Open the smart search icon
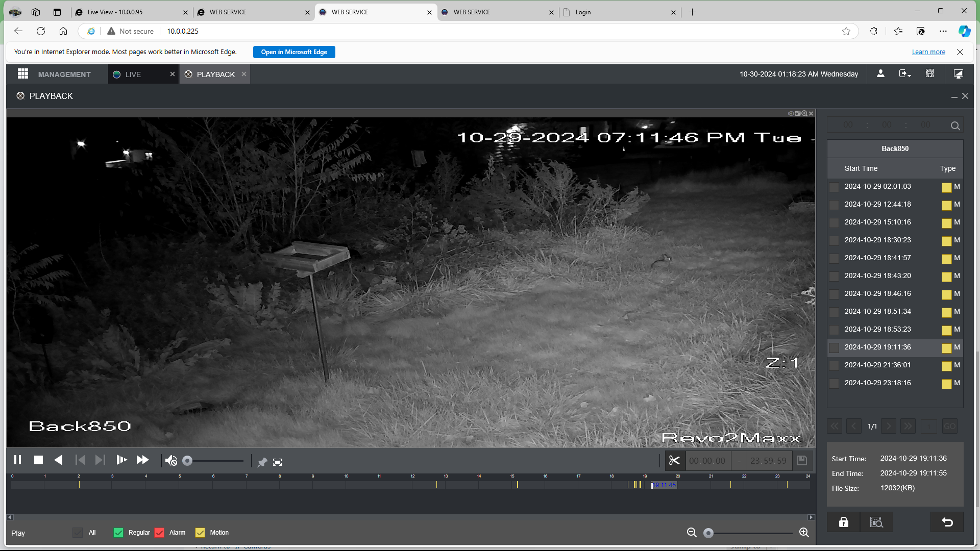Image resolution: width=980 pixels, height=551 pixels. pos(876,522)
